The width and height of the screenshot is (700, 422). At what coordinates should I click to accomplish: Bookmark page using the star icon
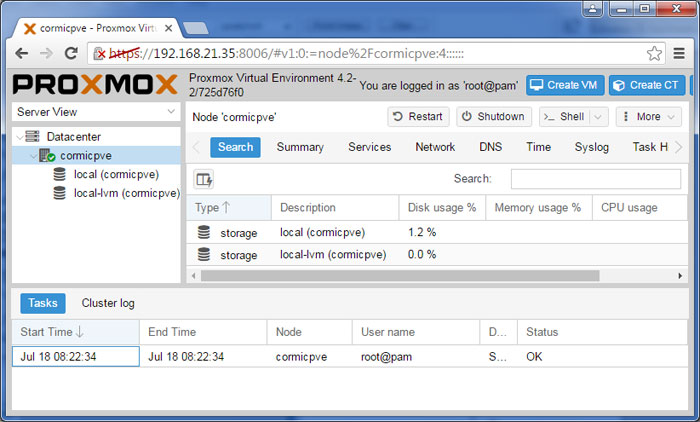click(654, 54)
